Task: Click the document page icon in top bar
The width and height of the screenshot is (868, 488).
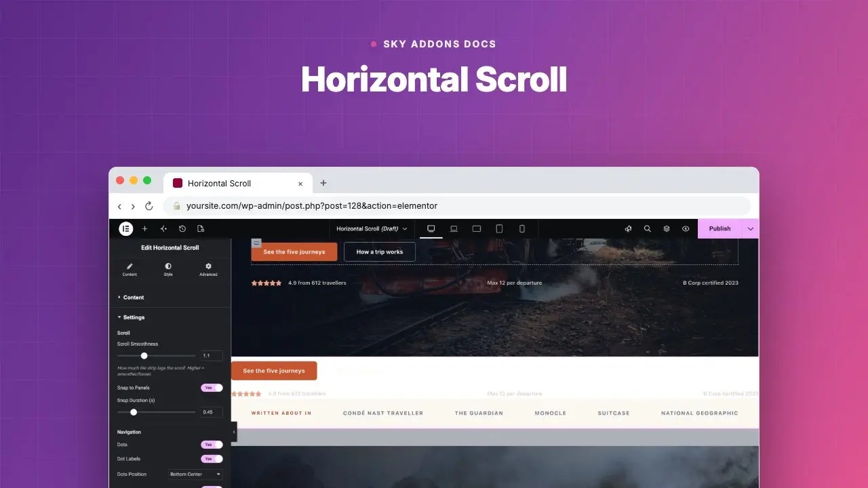Action: 201,228
